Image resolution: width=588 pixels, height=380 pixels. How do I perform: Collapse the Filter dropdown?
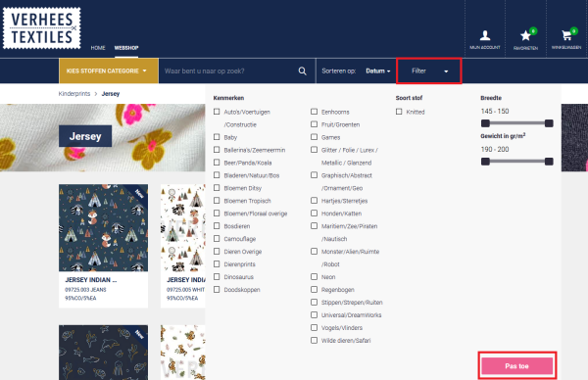click(429, 71)
